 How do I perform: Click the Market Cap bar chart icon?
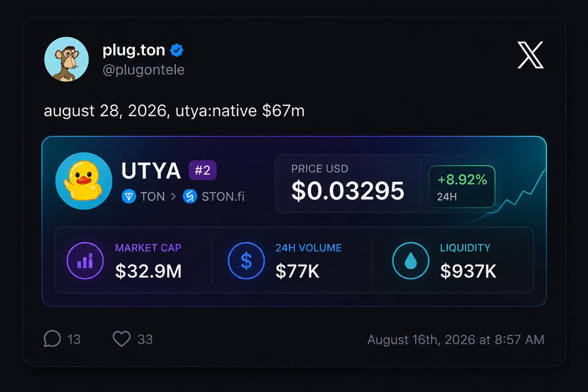pyautogui.click(x=85, y=261)
